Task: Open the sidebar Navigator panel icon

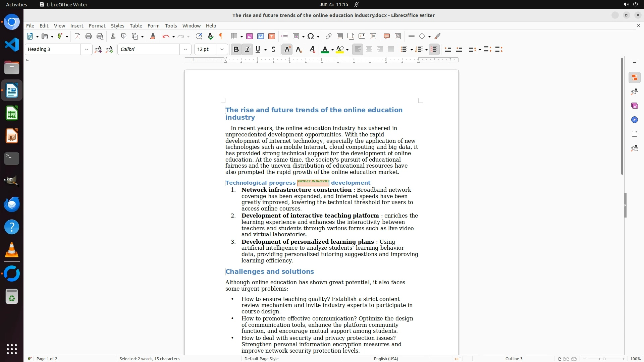Action: point(634,120)
